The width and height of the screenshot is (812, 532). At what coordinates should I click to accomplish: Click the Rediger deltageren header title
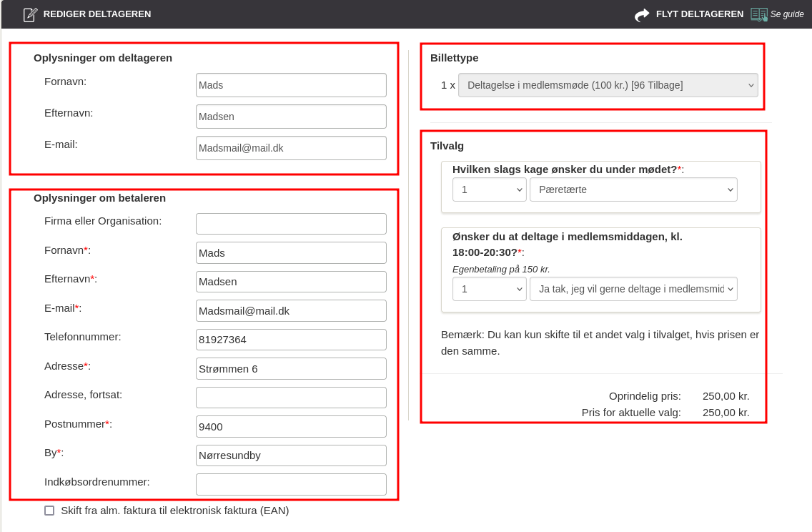(x=97, y=14)
